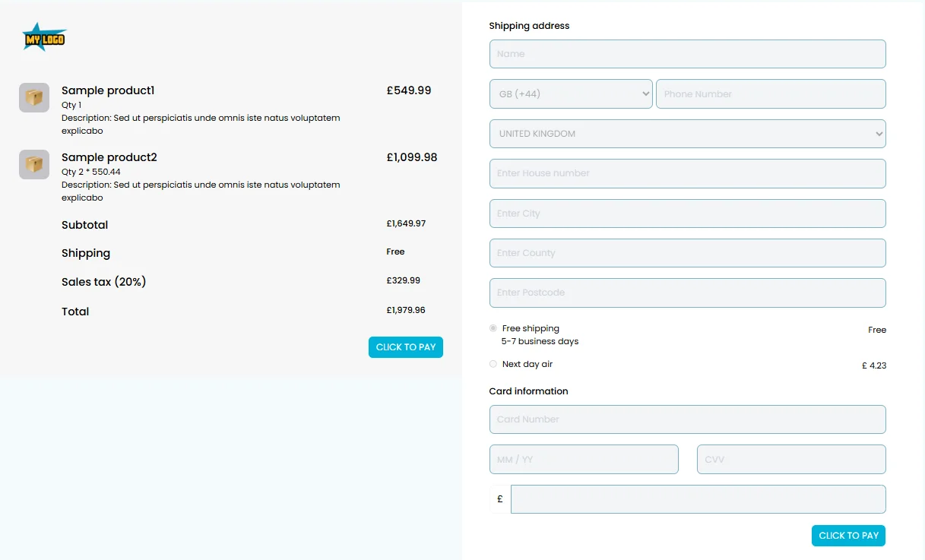Viewport: 925px width, 560px height.
Task: Click the Enter House number field
Action: click(x=686, y=173)
